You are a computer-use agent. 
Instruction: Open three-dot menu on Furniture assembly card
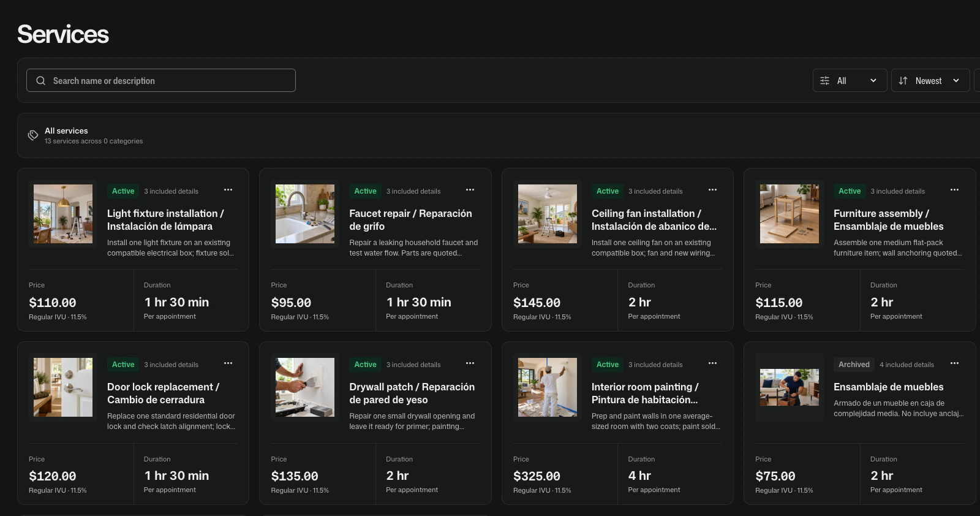(x=954, y=190)
